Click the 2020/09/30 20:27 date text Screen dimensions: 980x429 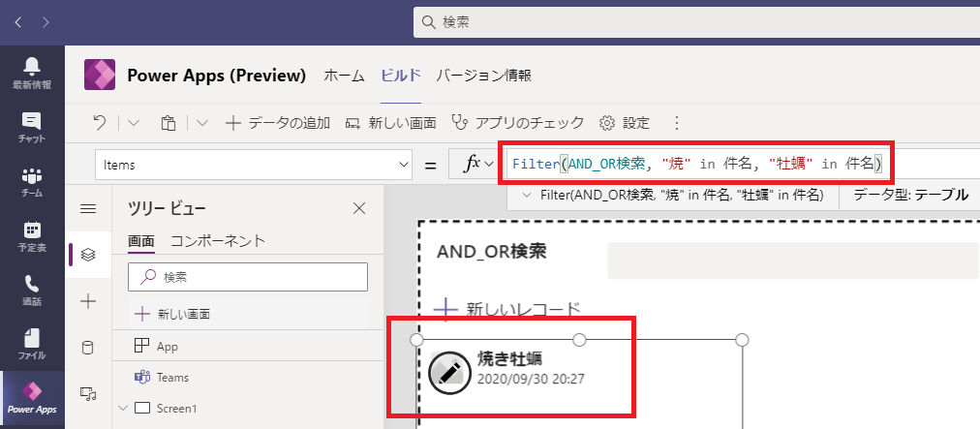click(x=532, y=379)
